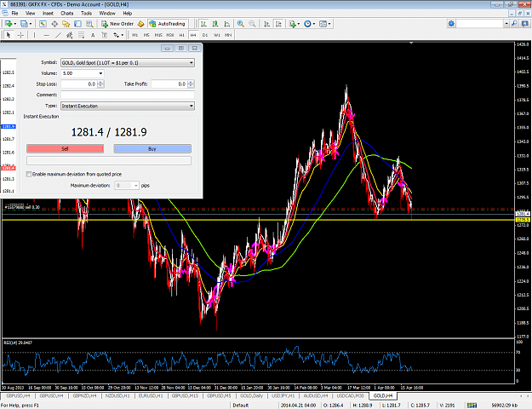The height and width of the screenshot is (409, 532).
Task: Expand the New Chart dropdown arrow
Action: tap(15, 24)
